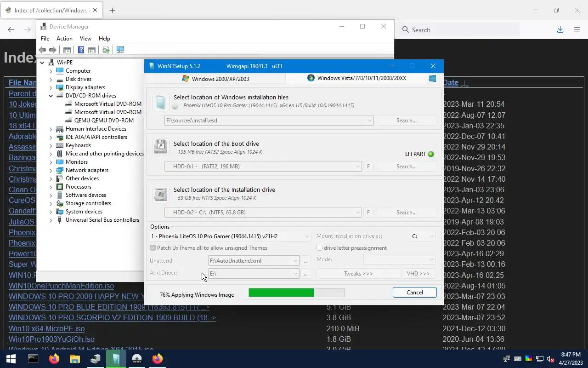
Task: Click the Windows logo icon next to the Vista tab
Action: (432, 79)
